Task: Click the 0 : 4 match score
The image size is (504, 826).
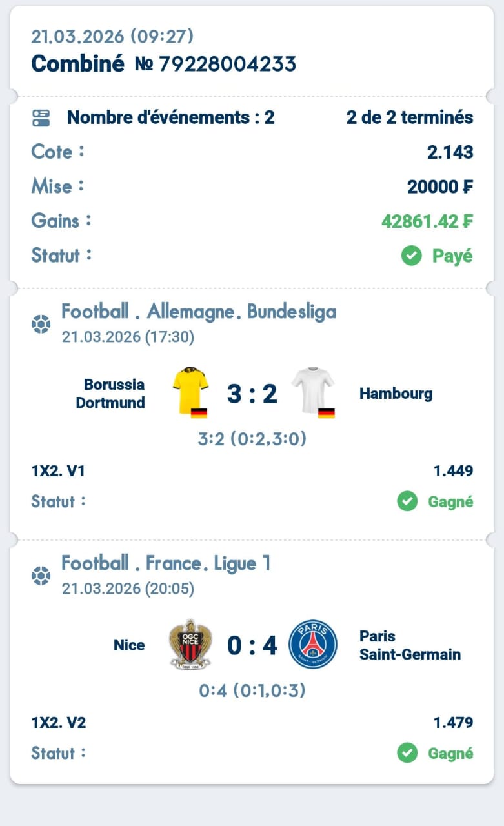Action: (252, 645)
